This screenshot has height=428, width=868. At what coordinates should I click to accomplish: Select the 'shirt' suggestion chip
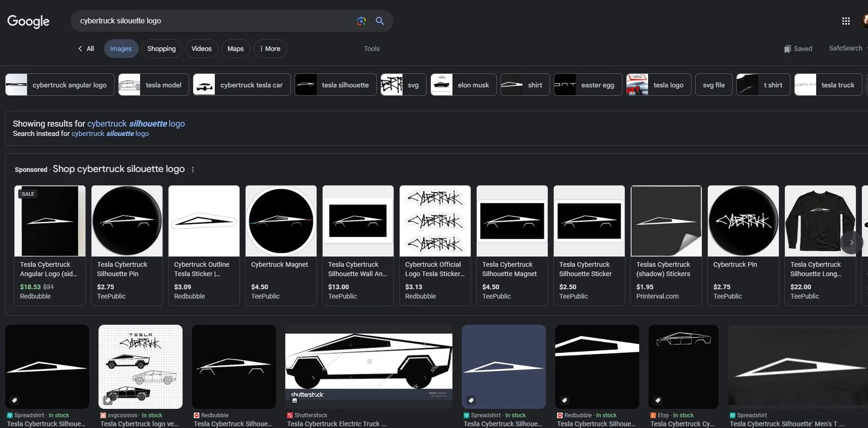525,85
